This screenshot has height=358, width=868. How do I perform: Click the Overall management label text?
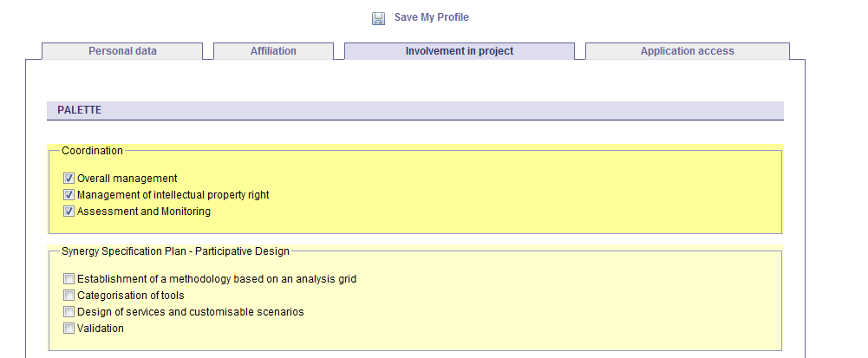click(127, 179)
